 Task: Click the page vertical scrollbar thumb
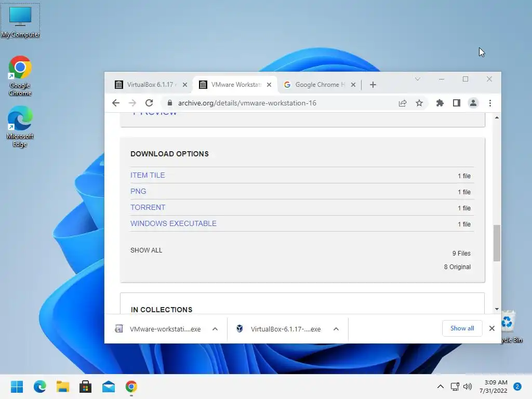497,243
